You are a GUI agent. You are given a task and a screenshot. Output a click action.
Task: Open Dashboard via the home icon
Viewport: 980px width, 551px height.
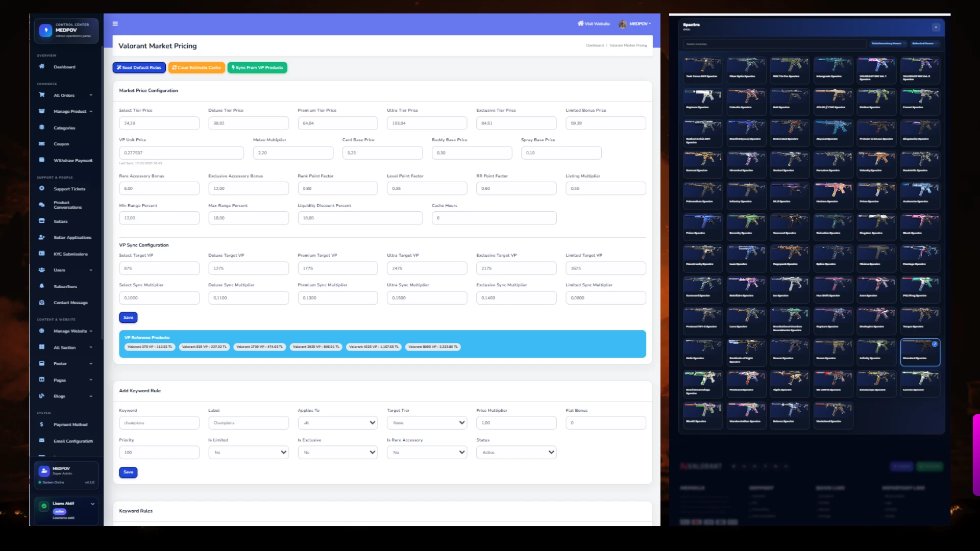(x=42, y=66)
